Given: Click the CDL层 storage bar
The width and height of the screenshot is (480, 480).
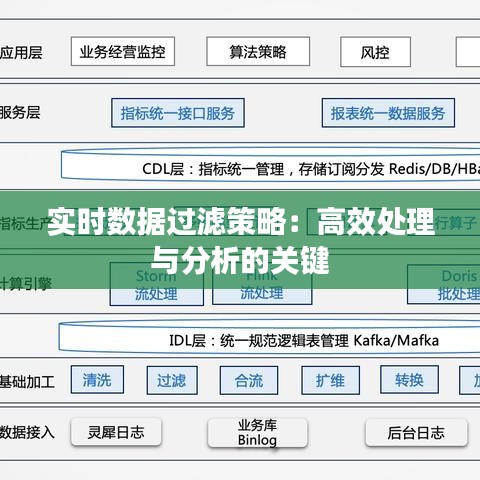Looking at the screenshot, I should [x=270, y=166].
